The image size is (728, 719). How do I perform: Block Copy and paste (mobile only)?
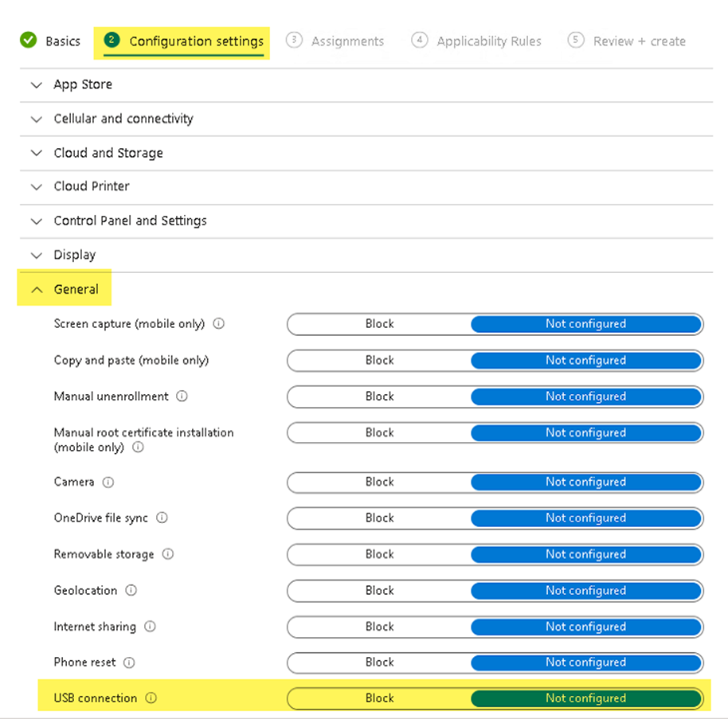379,361
